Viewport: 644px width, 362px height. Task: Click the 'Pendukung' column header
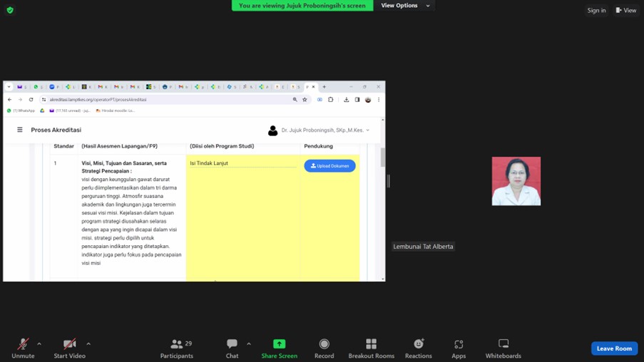coord(318,146)
